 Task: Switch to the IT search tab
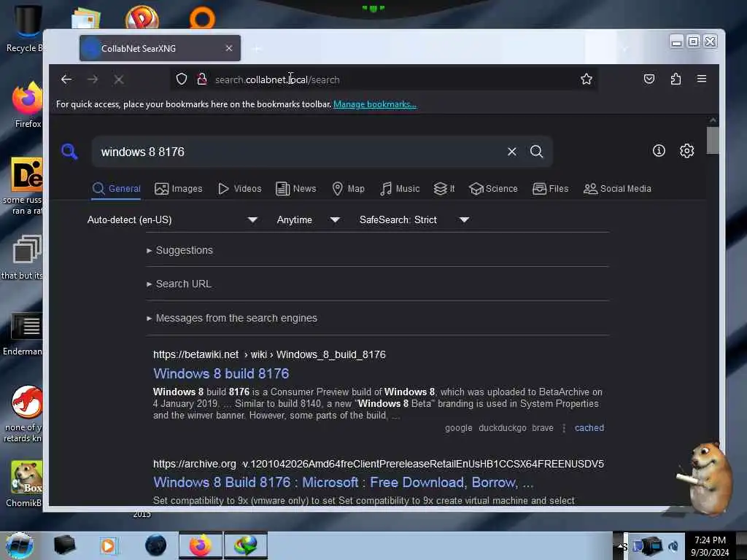pyautogui.click(x=444, y=189)
